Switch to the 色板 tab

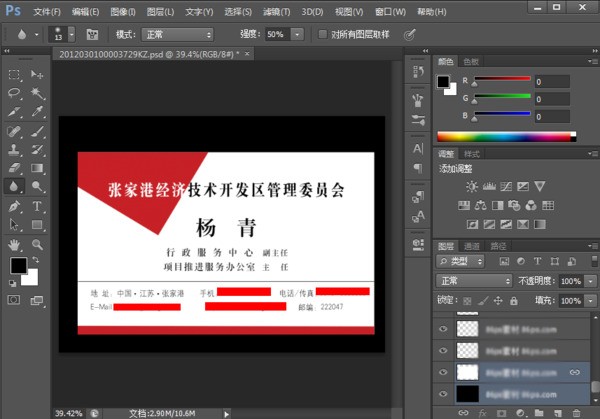coord(471,62)
